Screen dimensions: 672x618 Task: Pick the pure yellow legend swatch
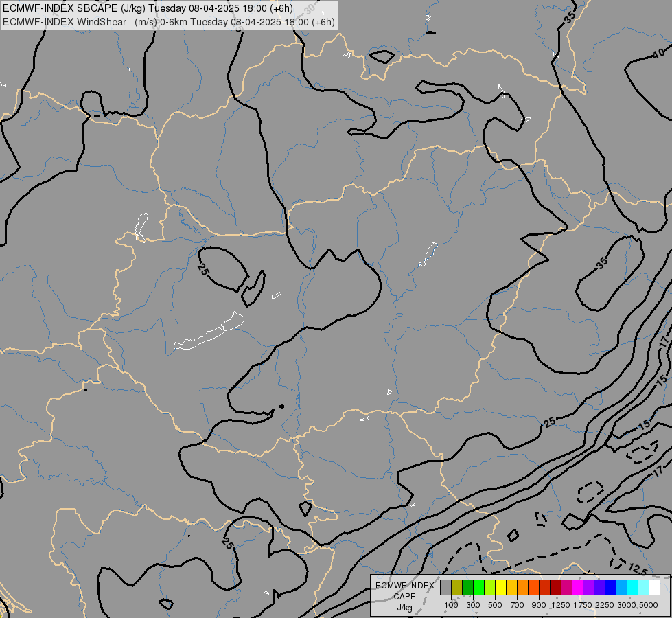[x=501, y=588]
